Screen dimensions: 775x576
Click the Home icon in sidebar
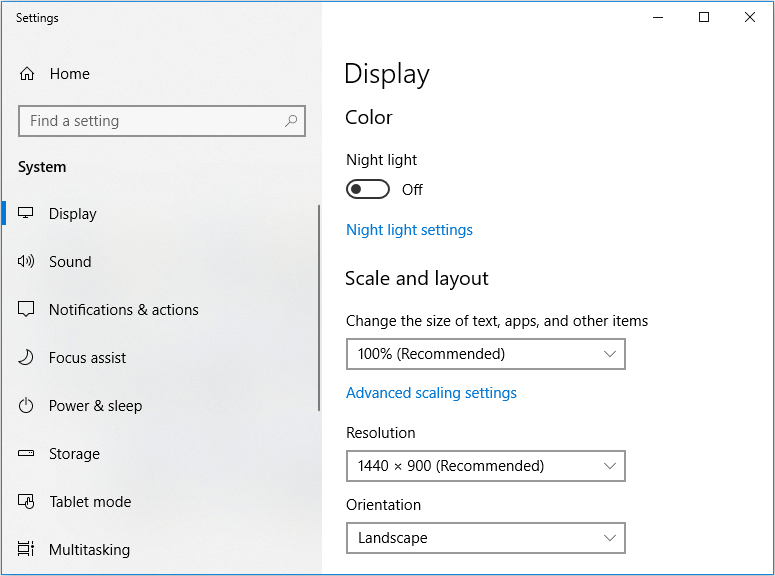coord(27,74)
